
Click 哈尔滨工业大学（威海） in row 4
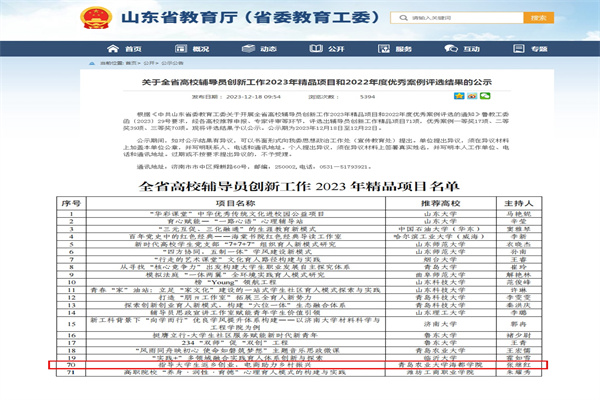coord(440,237)
